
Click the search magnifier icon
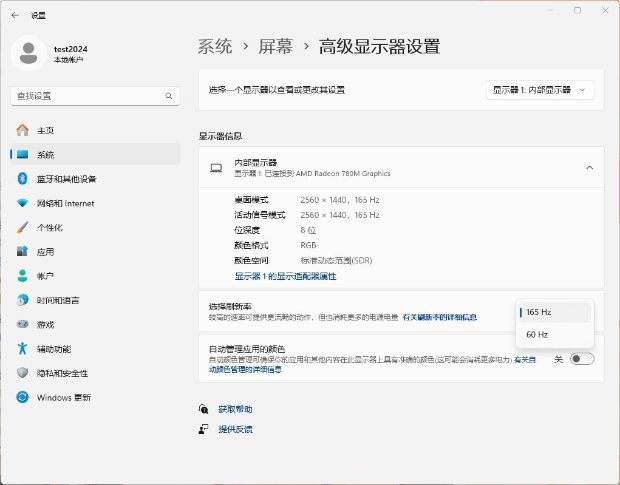[169, 96]
